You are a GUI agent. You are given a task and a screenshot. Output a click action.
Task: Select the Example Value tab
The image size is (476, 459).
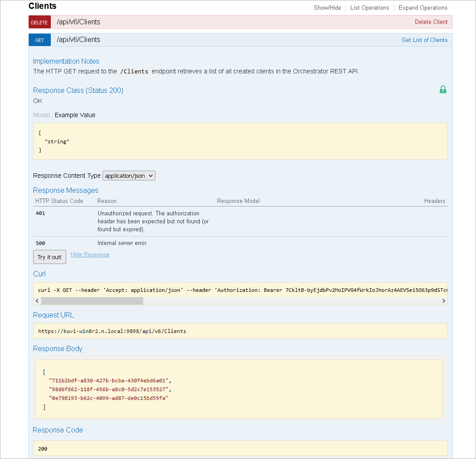[x=75, y=115]
